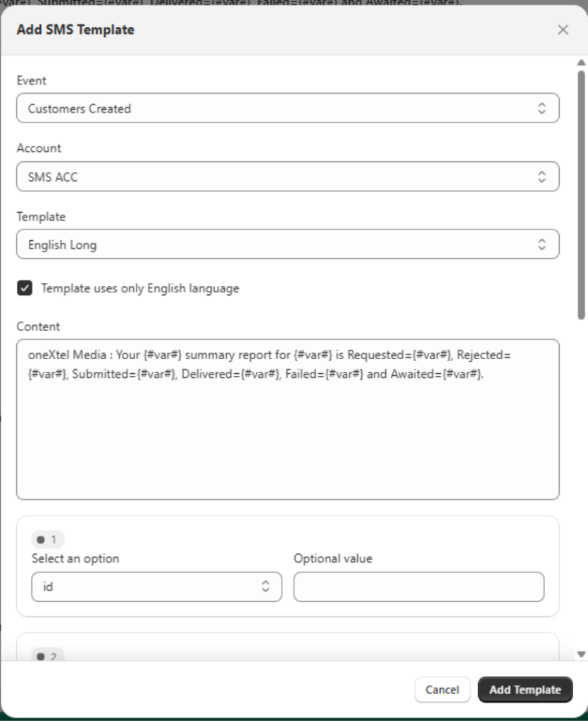Click the Add Template button
The width and height of the screenshot is (588, 721).
[x=525, y=689]
